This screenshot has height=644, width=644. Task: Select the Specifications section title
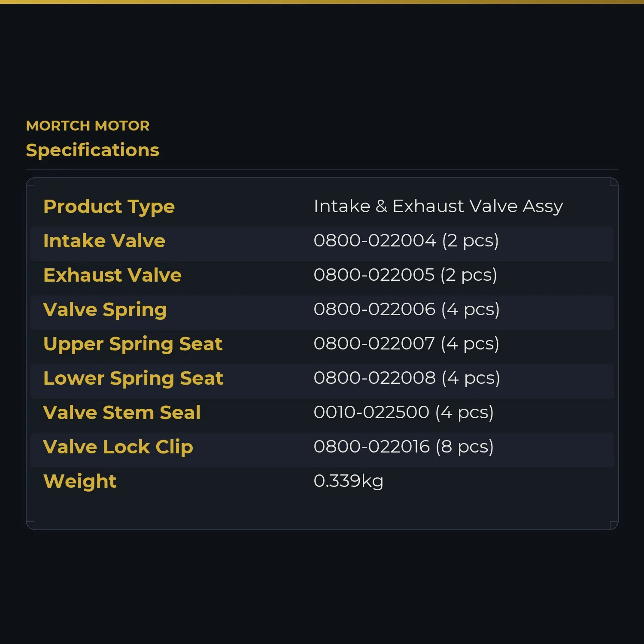(92, 150)
